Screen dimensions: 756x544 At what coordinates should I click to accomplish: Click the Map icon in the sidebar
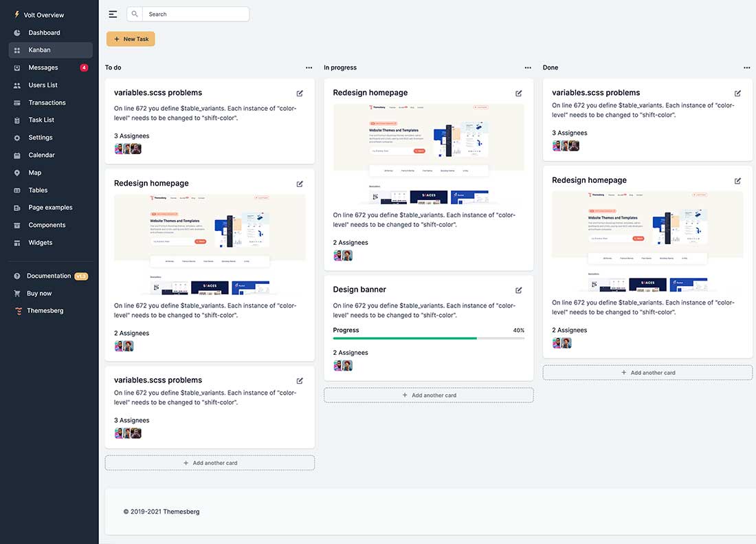(16, 172)
